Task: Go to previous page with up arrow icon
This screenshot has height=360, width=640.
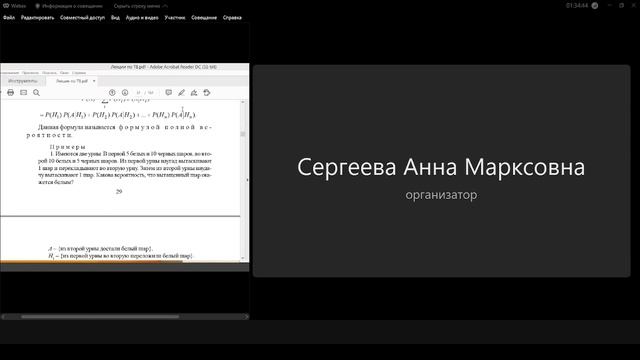Action: click(112, 93)
